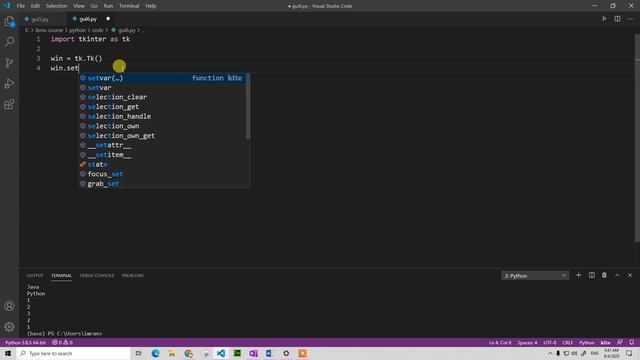This screenshot has height=360, width=640.
Task: Kill the terminal with trash icon
Action: (604, 276)
